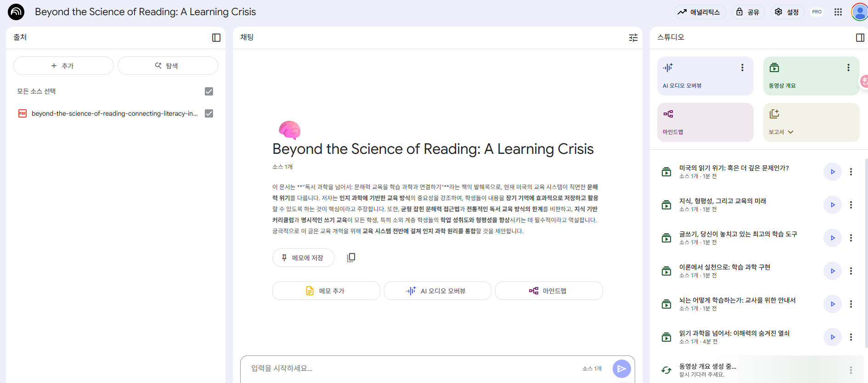Image resolution: width=868 pixels, height=383 pixels.
Task: Open the Google apps grid
Action: (x=838, y=12)
